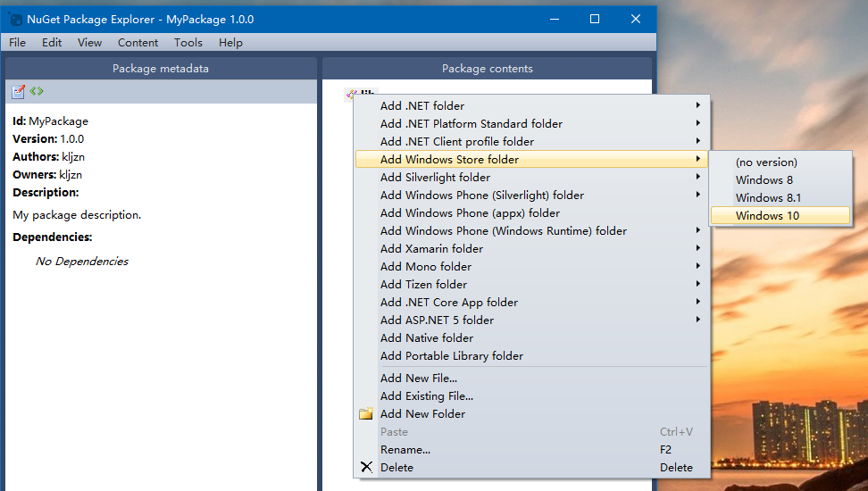This screenshot has width=868, height=491.
Task: Click the 'No Dependencies' text
Action: (x=82, y=262)
